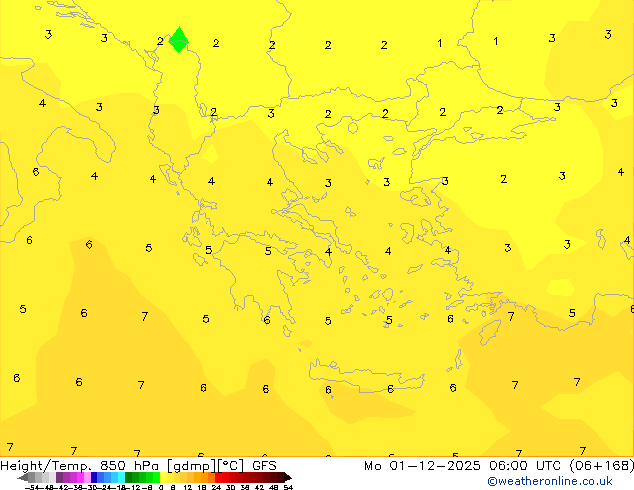
Task: Click the right arrow tip of the color scale
Action: (288, 477)
